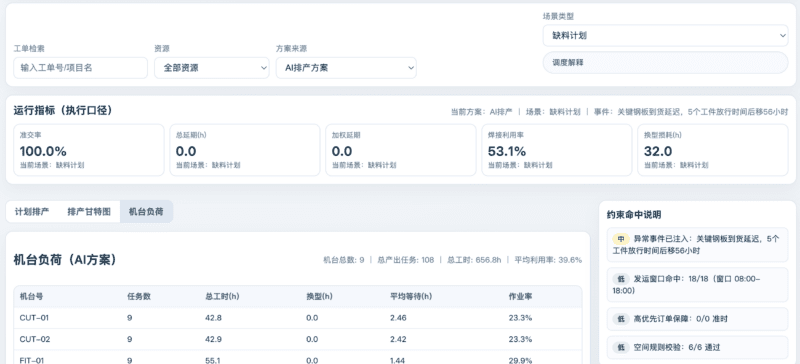Select the 机台负荷 tab
This screenshot has height=364, width=800.
pyautogui.click(x=146, y=211)
